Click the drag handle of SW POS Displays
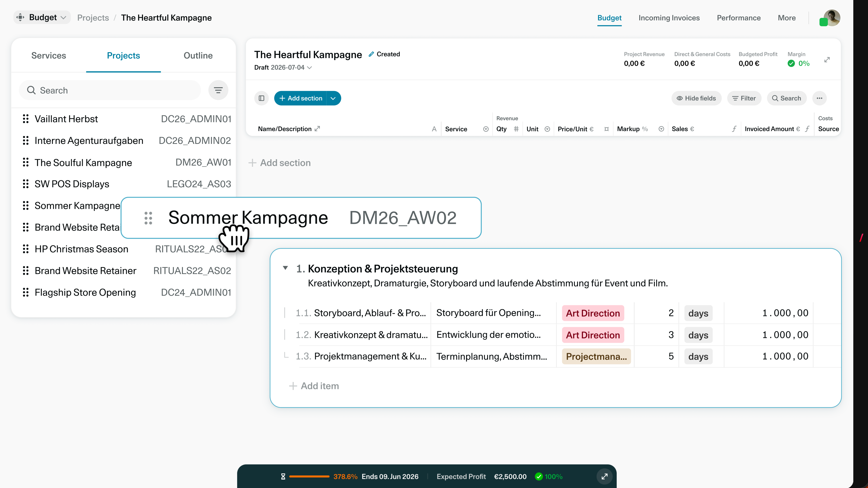Viewport: 868px width, 488px height. point(26,184)
